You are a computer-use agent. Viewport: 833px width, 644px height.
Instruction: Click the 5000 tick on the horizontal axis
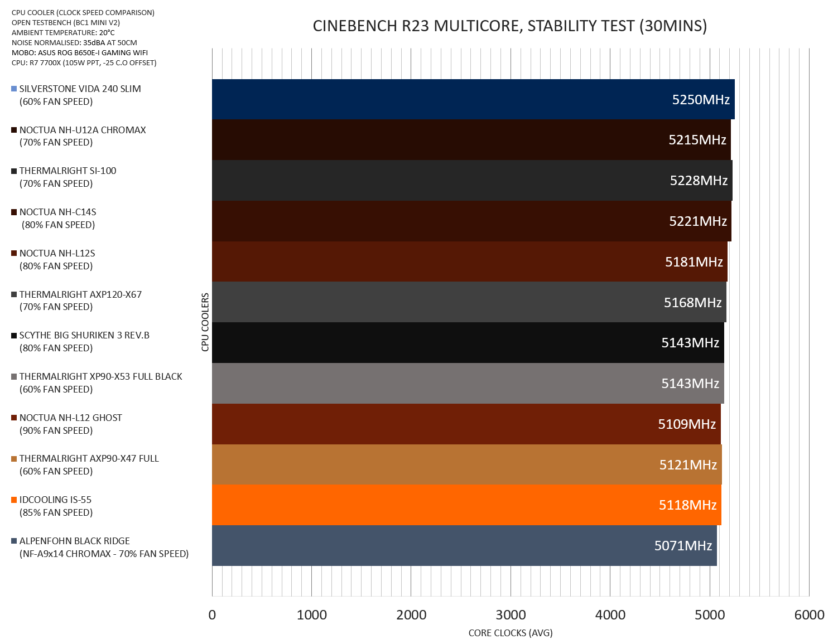[710, 615]
